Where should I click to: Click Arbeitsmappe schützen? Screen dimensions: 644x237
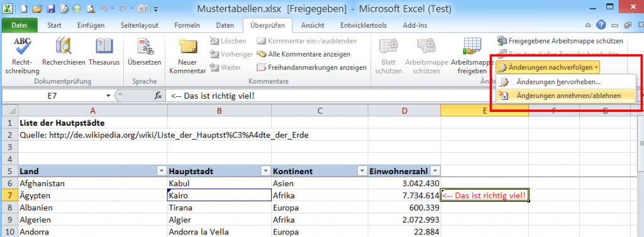426,57
